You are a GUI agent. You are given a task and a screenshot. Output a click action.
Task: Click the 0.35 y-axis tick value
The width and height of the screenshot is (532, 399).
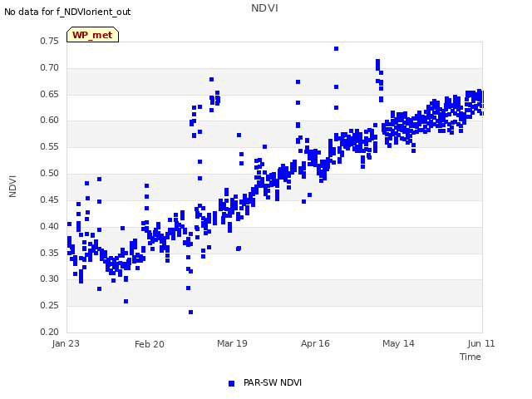[50, 253]
